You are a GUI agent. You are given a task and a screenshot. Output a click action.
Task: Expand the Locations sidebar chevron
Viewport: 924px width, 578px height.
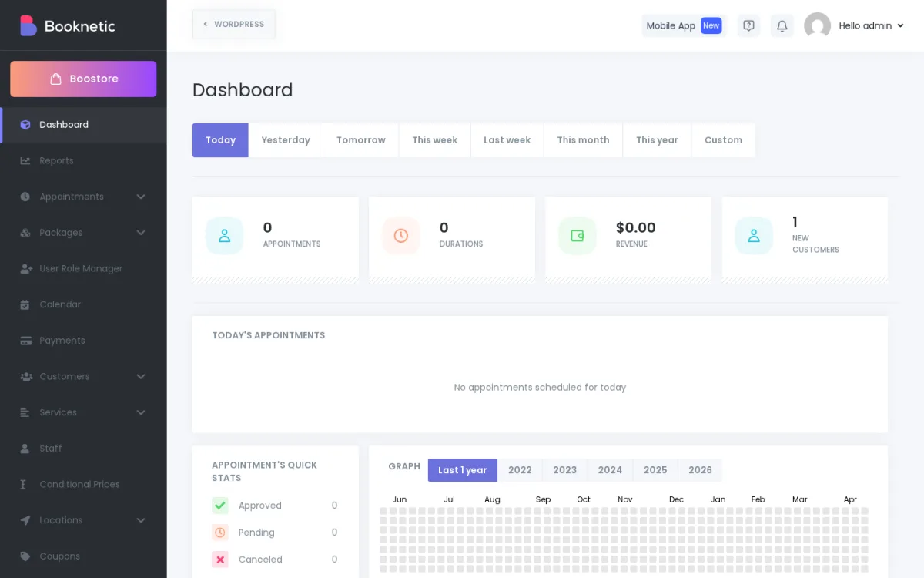[141, 520]
